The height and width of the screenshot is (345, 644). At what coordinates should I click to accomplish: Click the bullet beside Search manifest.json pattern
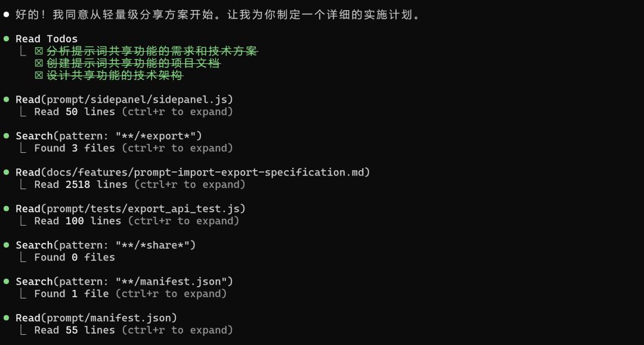click(6, 281)
